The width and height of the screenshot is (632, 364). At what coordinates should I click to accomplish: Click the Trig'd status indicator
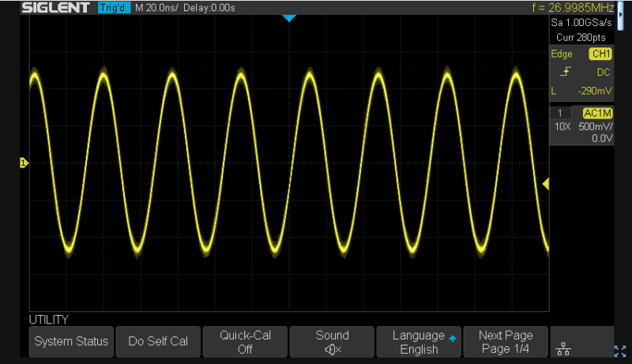115,8
